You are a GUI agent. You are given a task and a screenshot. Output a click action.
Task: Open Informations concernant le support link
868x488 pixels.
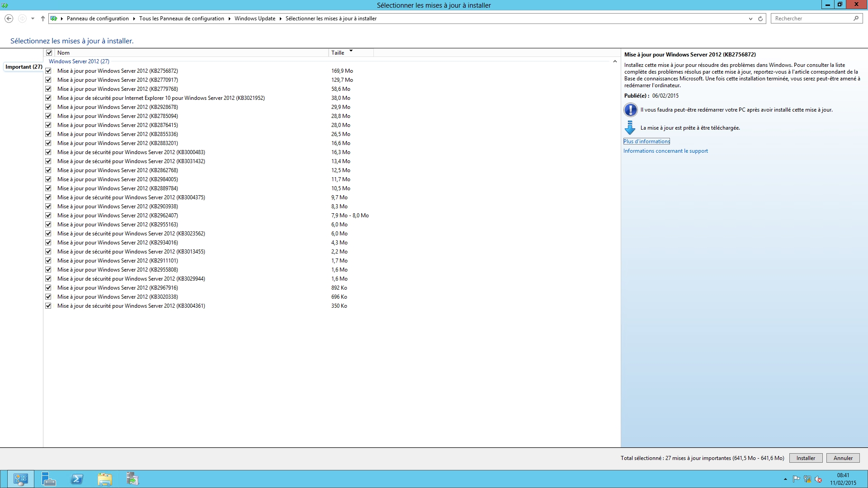[x=665, y=151]
